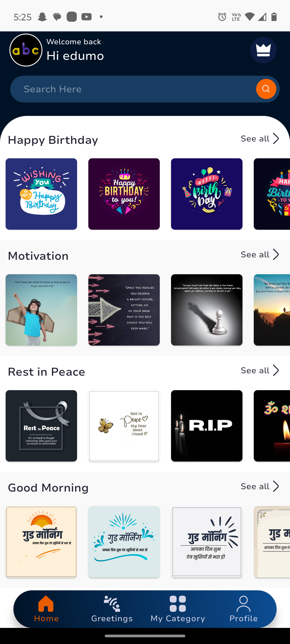This screenshot has width=290, height=644.
Task: Expand Motivation section via See all
Action: pos(260,255)
